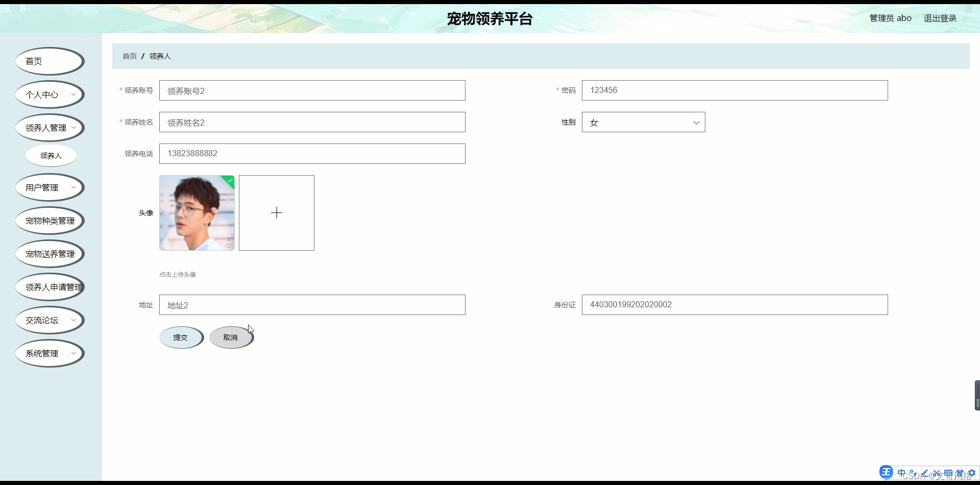Image resolution: width=980 pixels, height=485 pixels.
Task: Click the green checkmark badge on the avatar
Action: pyautogui.click(x=230, y=181)
